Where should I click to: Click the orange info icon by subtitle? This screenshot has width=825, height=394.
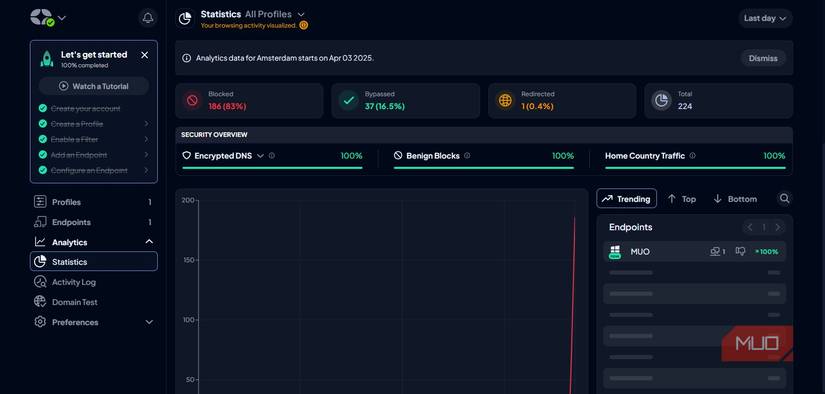pos(304,25)
